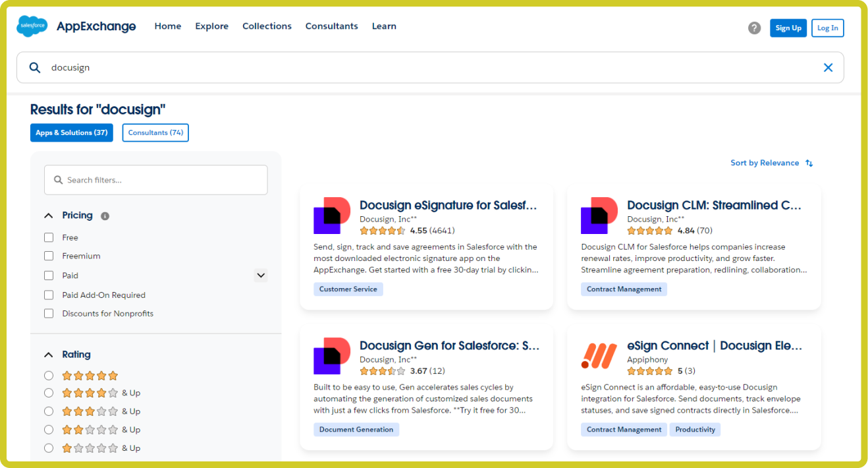Click the Pricing info icon
This screenshot has height=468, width=868.
[x=105, y=216]
